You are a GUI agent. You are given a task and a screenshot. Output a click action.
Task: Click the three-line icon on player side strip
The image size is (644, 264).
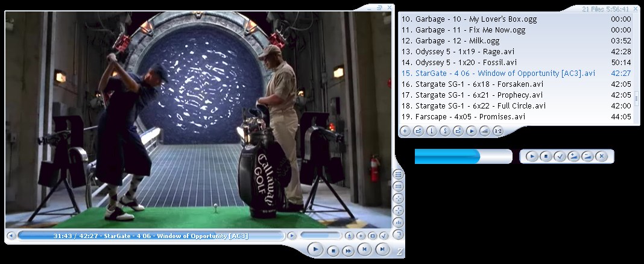(398, 175)
